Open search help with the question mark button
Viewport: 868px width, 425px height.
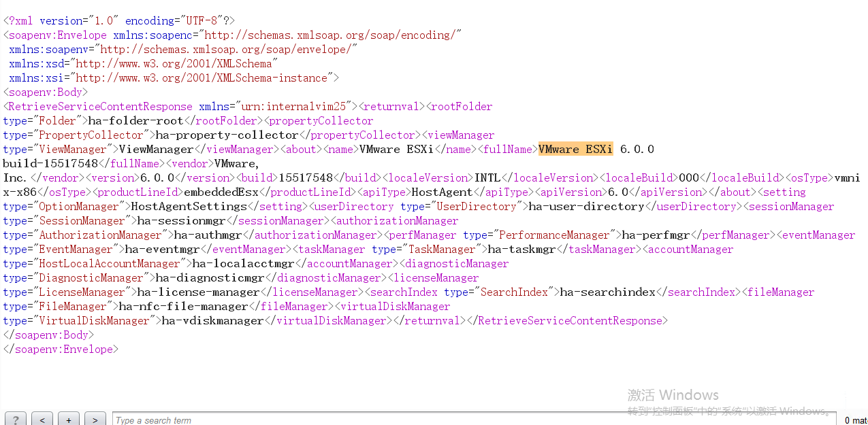pyautogui.click(x=16, y=420)
